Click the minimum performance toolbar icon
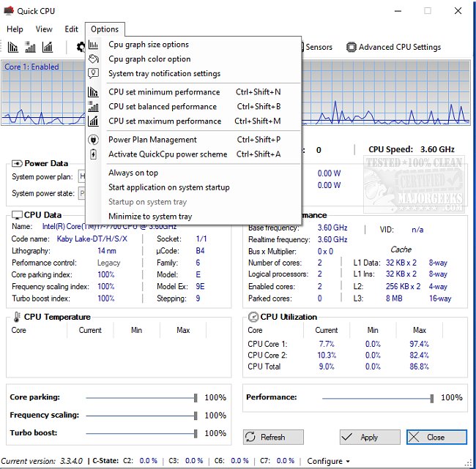Screen dimensions: 476x469 click(x=12, y=47)
